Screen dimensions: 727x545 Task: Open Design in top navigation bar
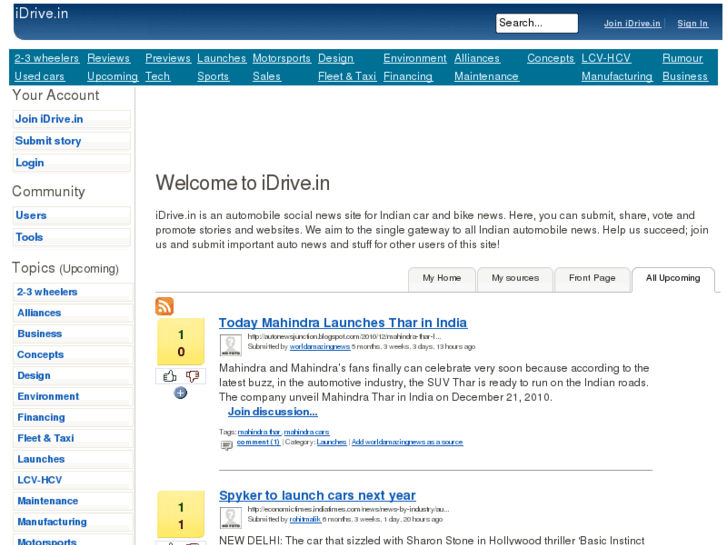336,58
